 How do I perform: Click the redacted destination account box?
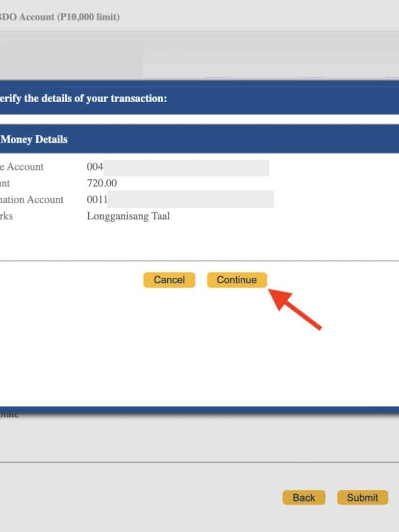[x=191, y=200]
